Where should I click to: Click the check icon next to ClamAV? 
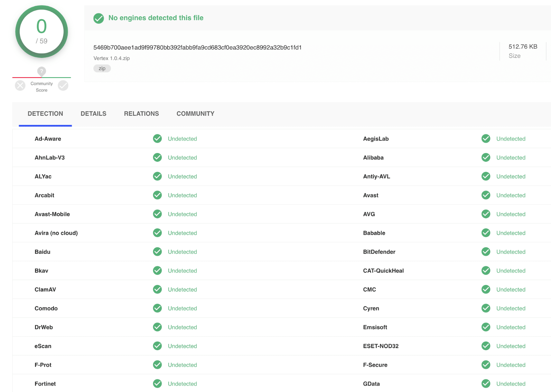point(157,289)
